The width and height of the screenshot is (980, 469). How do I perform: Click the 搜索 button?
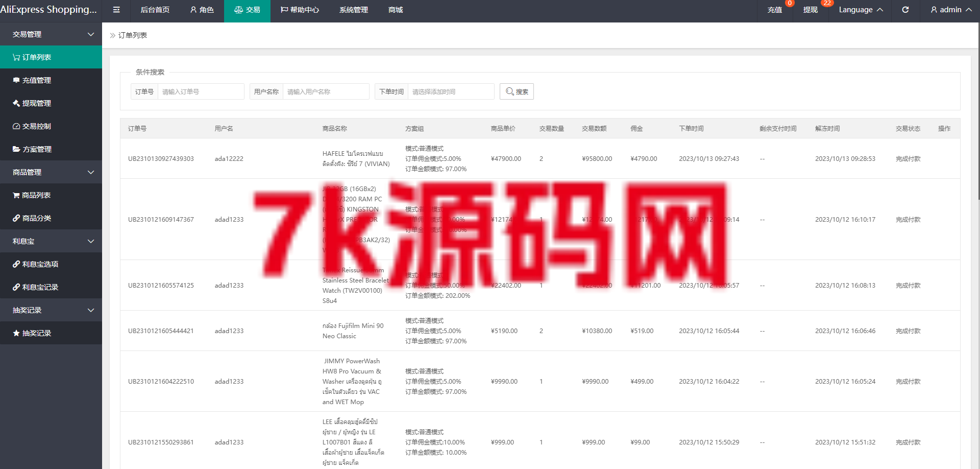coord(517,91)
